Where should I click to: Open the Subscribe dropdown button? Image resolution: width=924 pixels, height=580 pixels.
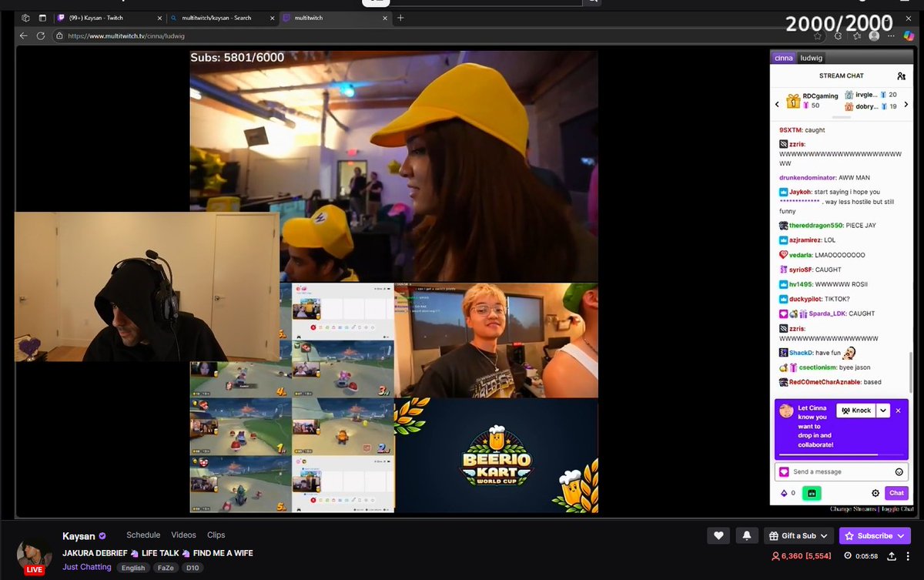[875, 535]
